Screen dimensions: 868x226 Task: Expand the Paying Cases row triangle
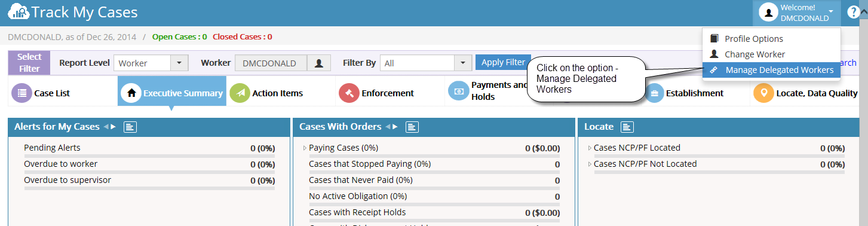(305, 148)
